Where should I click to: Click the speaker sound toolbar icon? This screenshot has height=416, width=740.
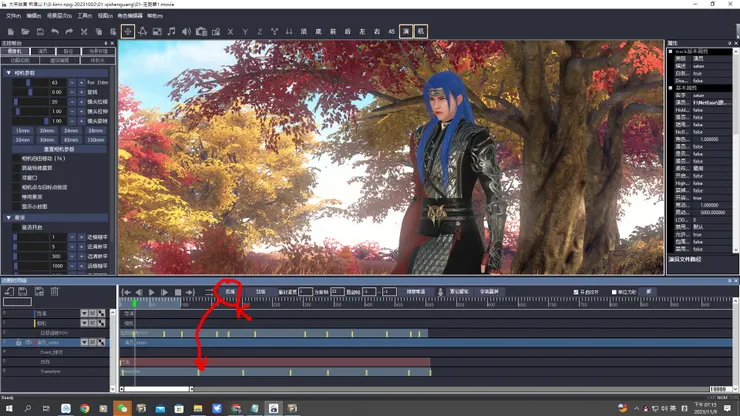click(186, 32)
